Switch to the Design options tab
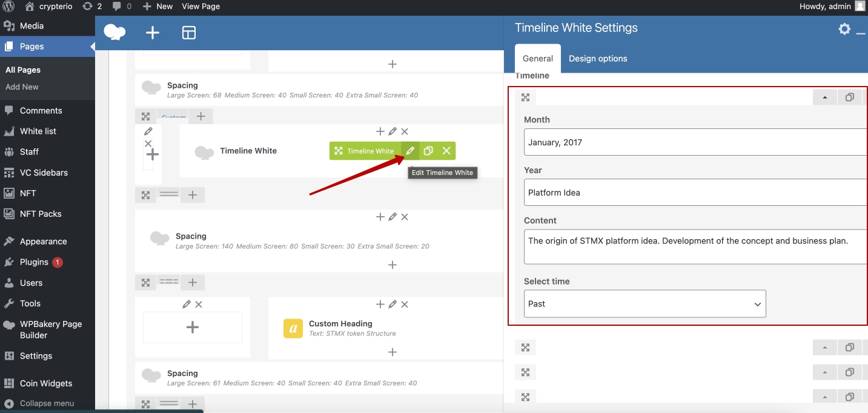Image resolution: width=868 pixels, height=413 pixels. tap(598, 59)
